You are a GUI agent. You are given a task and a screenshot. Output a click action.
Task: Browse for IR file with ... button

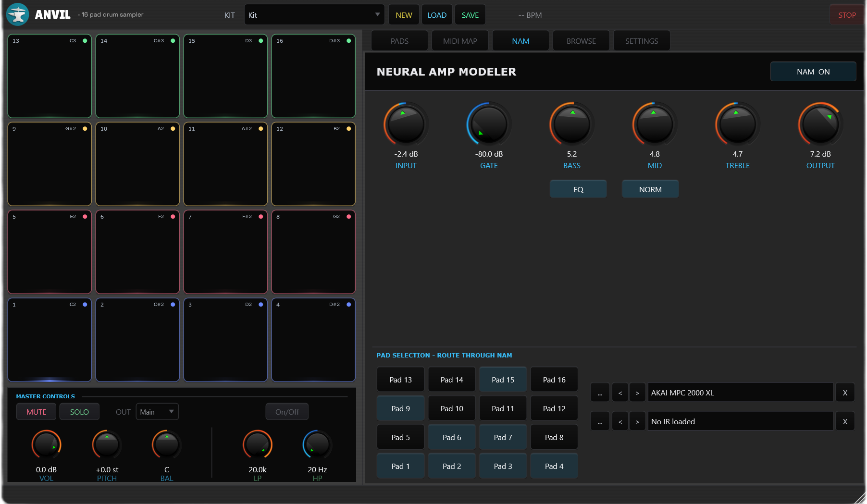[600, 421]
